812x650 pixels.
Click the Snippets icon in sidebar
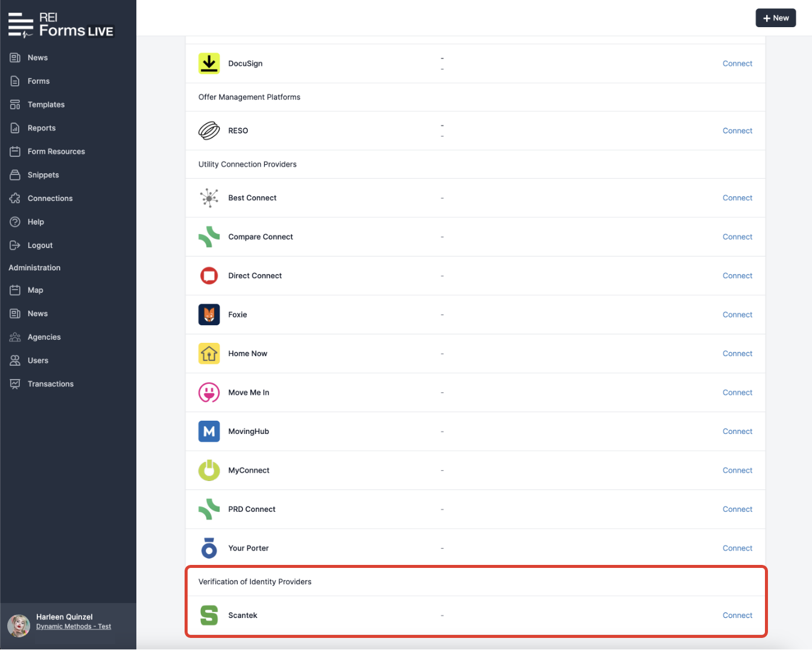(15, 176)
